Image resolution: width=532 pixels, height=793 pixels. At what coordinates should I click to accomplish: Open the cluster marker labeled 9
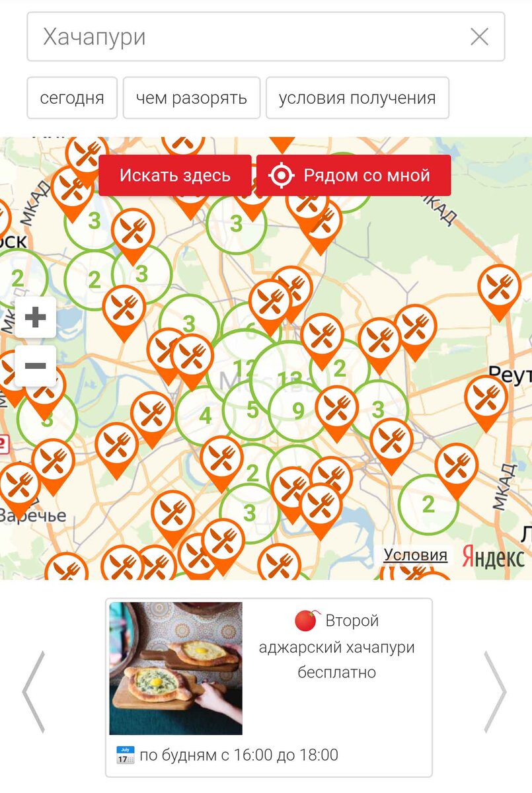(x=298, y=412)
